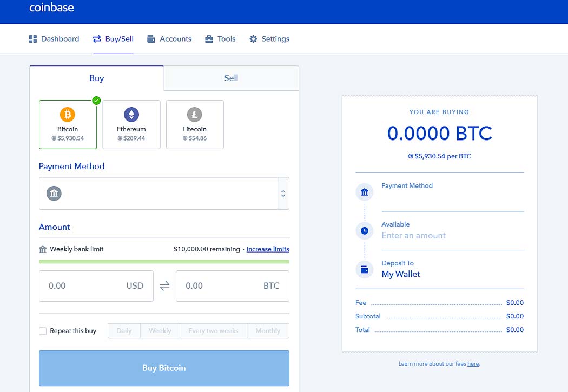The image size is (568, 392).
Task: Click the gray Litecoin coin icon
Action: [x=195, y=115]
